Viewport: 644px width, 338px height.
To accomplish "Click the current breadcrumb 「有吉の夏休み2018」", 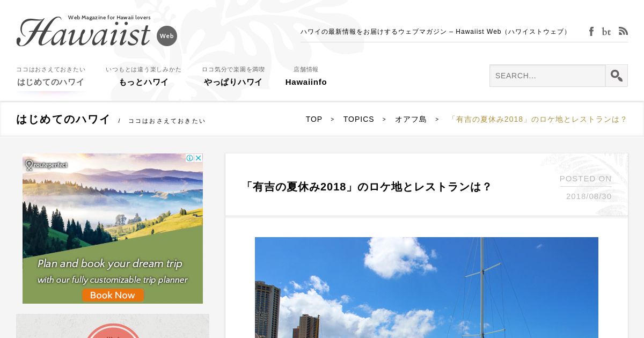I will pos(537,119).
